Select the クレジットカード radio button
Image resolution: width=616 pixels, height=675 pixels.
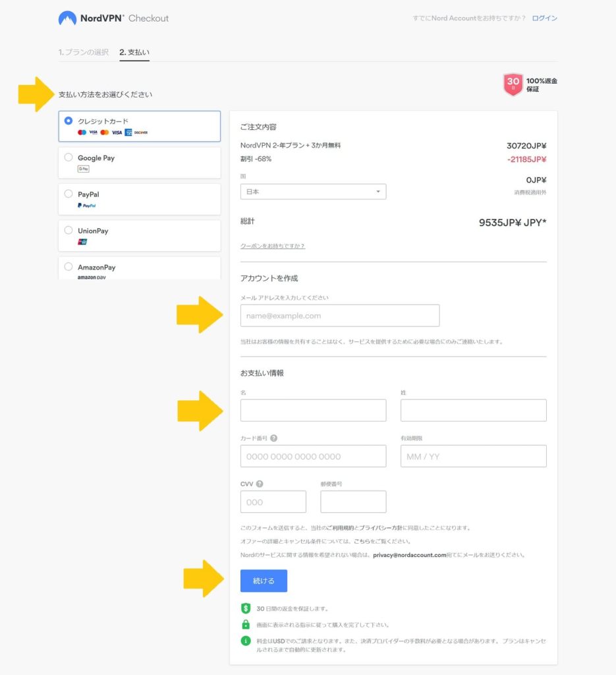69,121
